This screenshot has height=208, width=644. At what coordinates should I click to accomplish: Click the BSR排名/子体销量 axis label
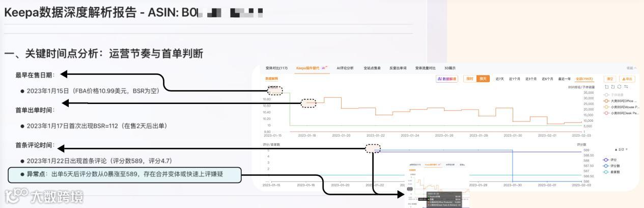pos(581,87)
